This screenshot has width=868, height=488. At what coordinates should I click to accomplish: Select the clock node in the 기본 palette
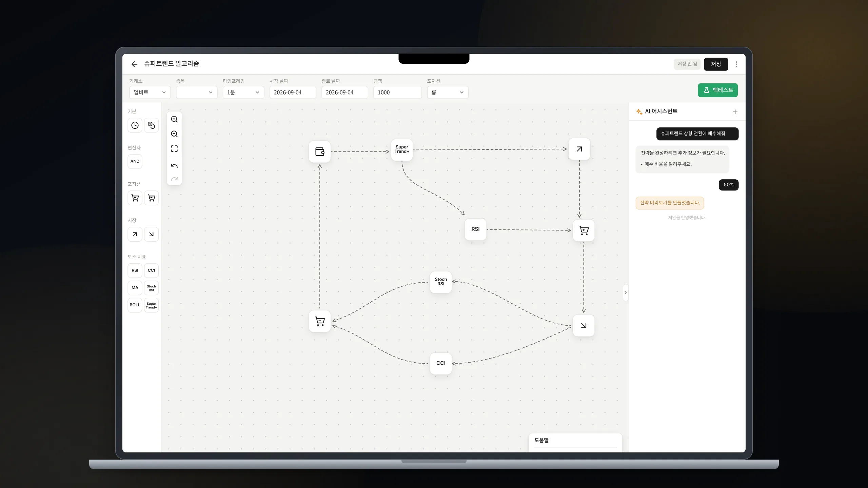pos(135,125)
